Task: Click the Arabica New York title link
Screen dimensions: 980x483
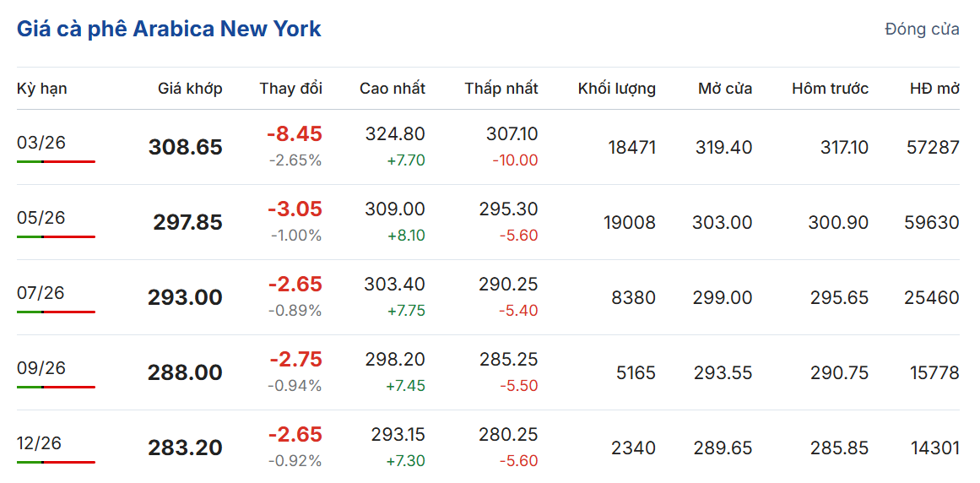Action: (169, 29)
